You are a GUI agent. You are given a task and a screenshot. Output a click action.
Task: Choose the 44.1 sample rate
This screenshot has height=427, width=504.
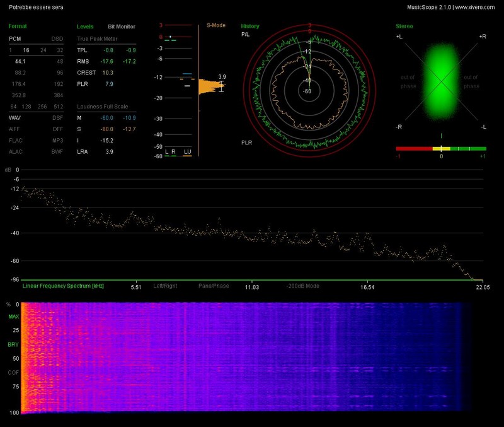[x=20, y=61]
